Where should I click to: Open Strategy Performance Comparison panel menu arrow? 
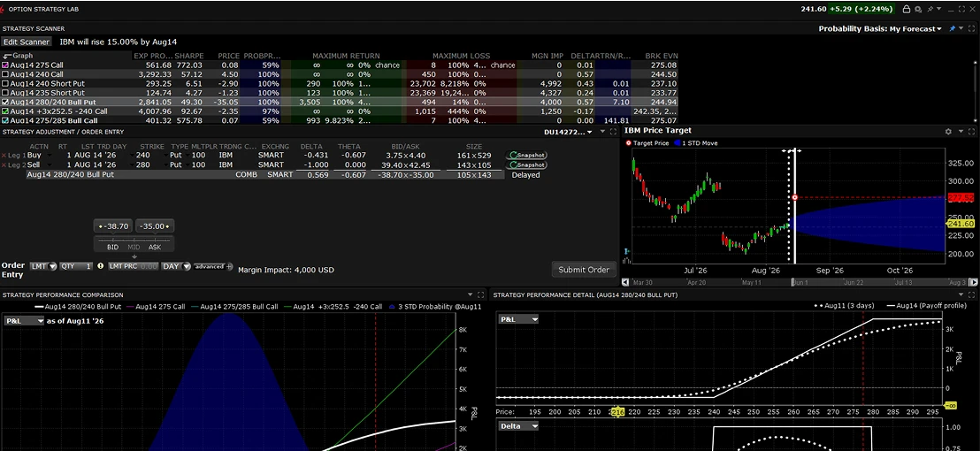470,294
